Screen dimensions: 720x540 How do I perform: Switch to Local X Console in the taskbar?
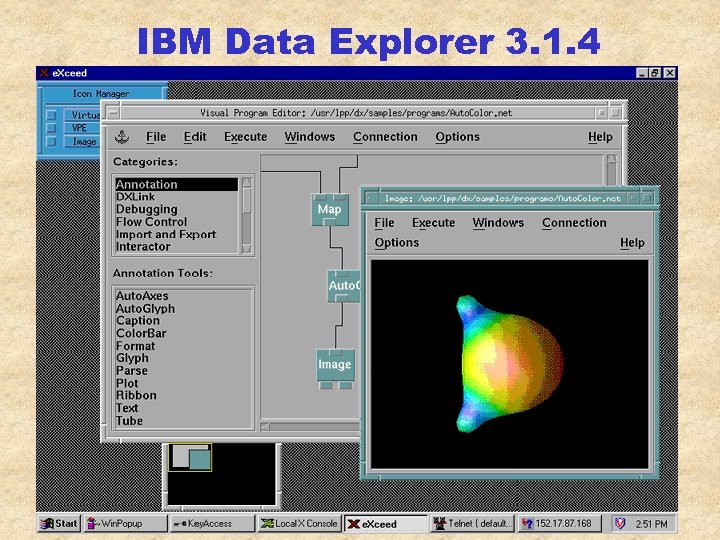(298, 523)
